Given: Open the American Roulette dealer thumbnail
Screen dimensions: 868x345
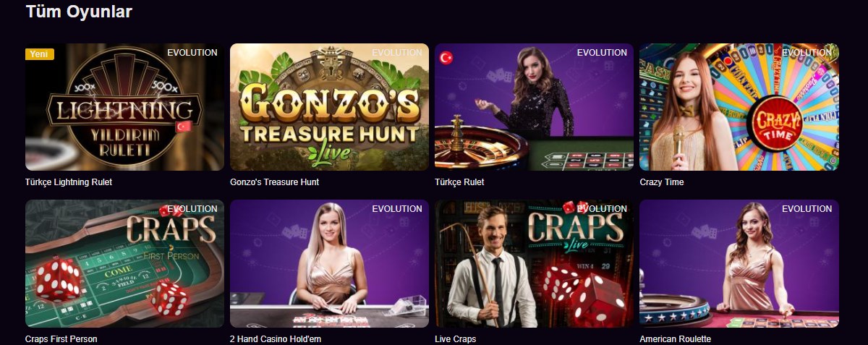Looking at the screenshot, I should click(739, 264).
